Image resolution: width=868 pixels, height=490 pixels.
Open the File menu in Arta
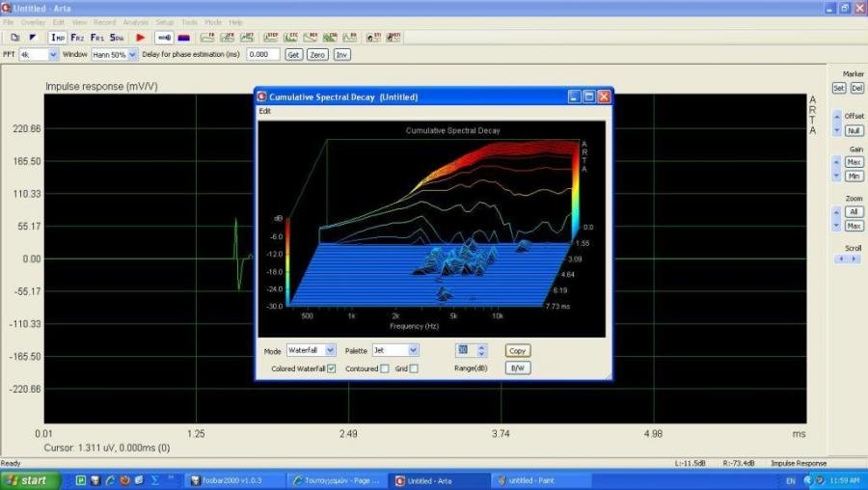[x=9, y=22]
